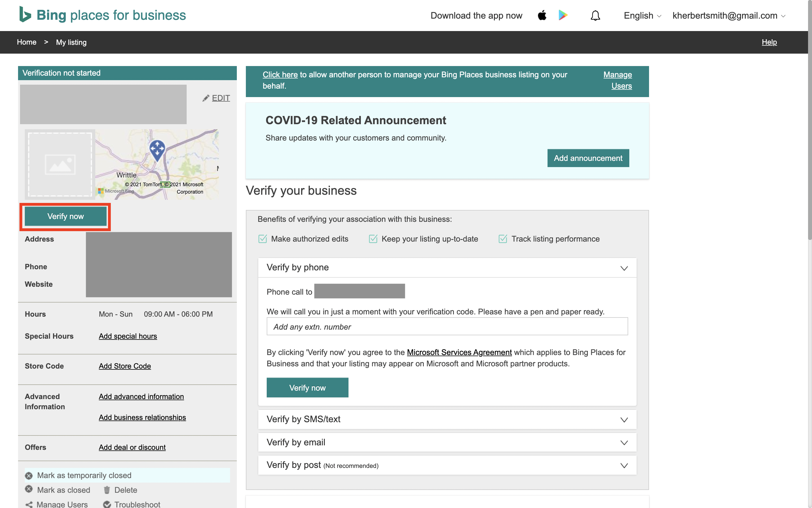Follow the Click here link in banner
This screenshot has height=508, width=812.
point(280,75)
